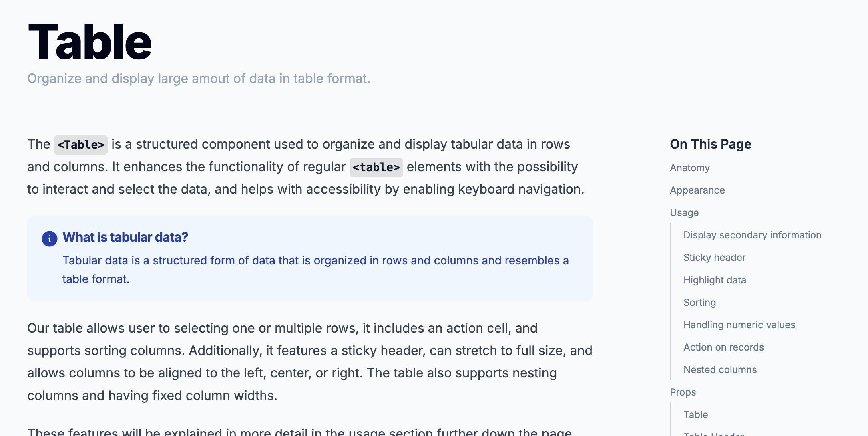Jump to Sorting section

699,303
